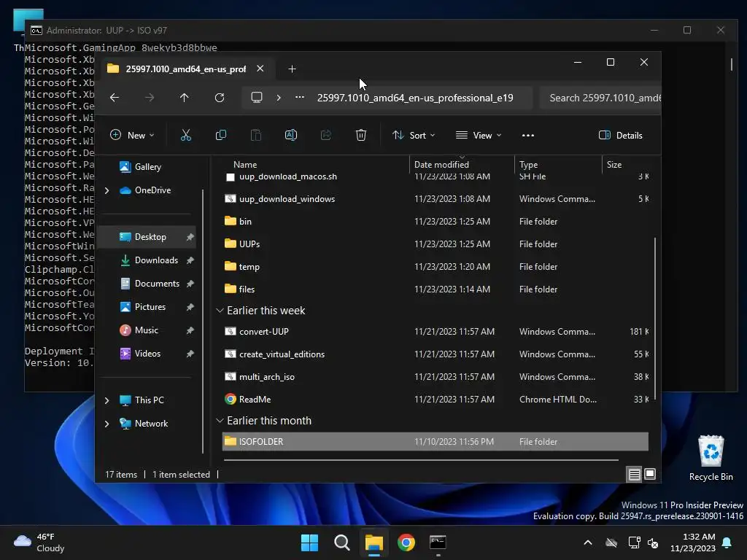Select Gallery in navigation pane
Image resolution: width=747 pixels, height=560 pixels.
pyautogui.click(x=147, y=167)
